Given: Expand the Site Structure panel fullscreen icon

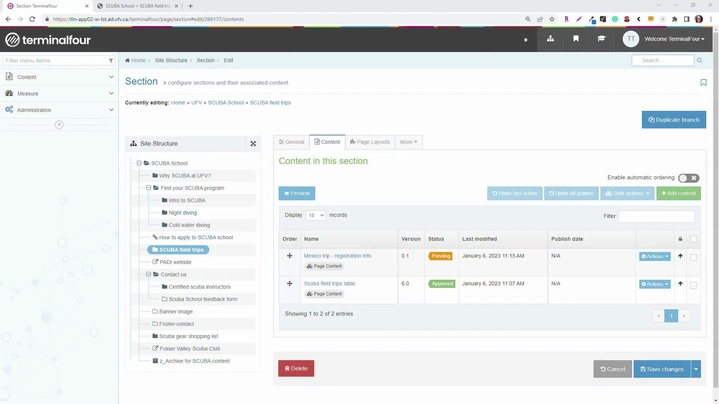Looking at the screenshot, I should coord(253,143).
